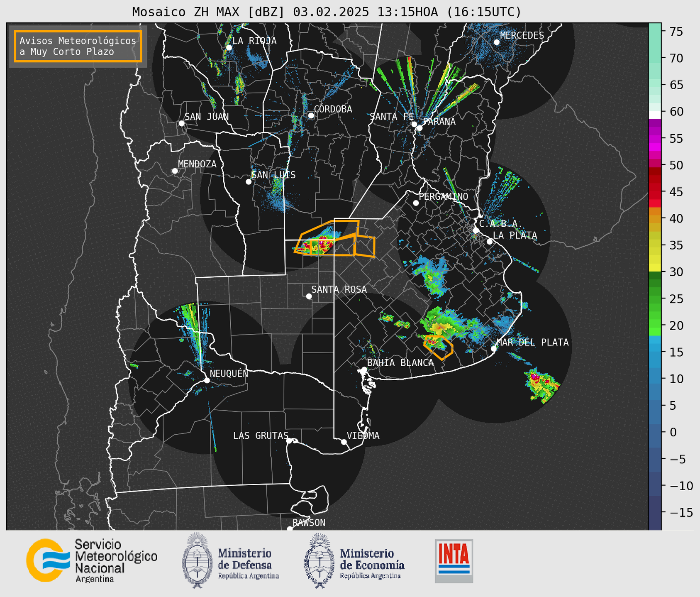Click the BAHÍA BLANCA label text

pos(400,363)
